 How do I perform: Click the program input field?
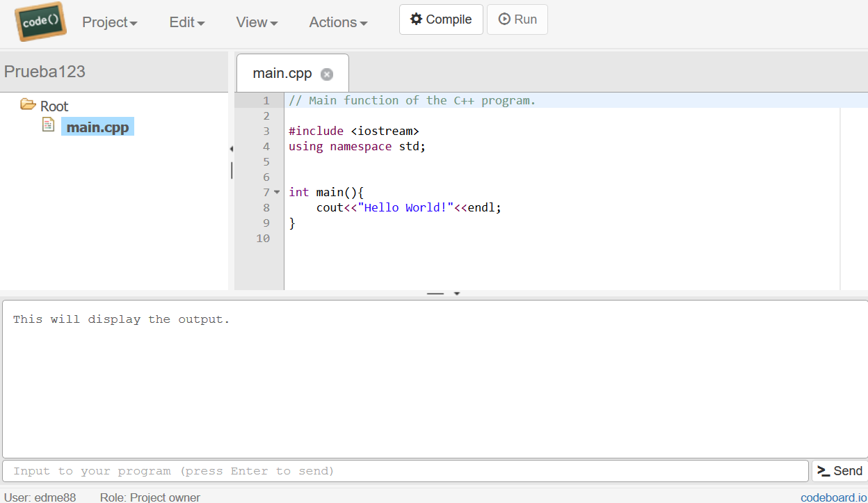pyautogui.click(x=403, y=471)
